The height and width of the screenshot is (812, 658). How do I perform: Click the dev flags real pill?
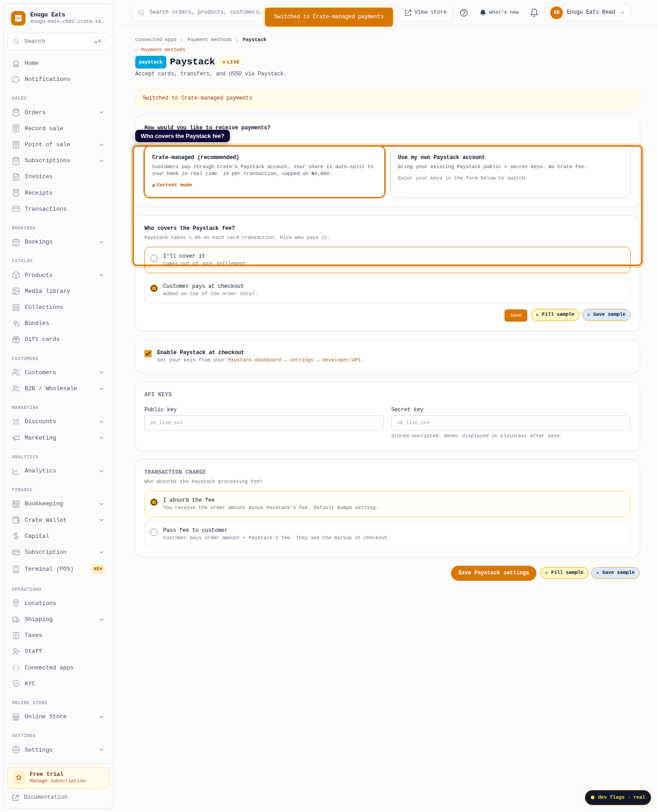pyautogui.click(x=618, y=797)
